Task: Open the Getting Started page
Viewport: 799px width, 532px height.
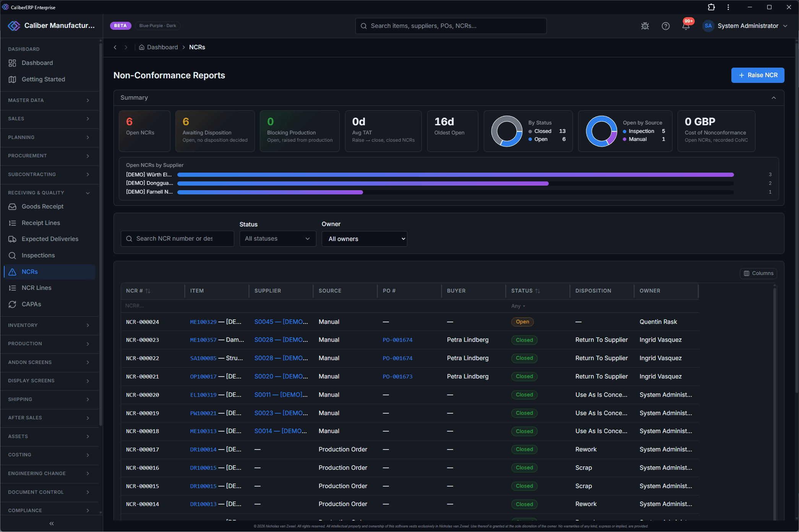Action: click(49, 79)
